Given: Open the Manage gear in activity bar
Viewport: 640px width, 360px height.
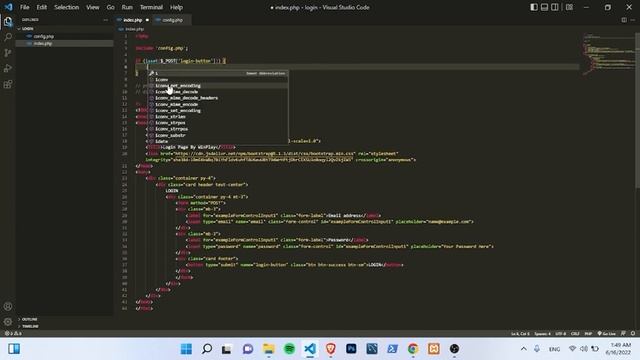Looking at the screenshot, I should [x=8, y=322].
